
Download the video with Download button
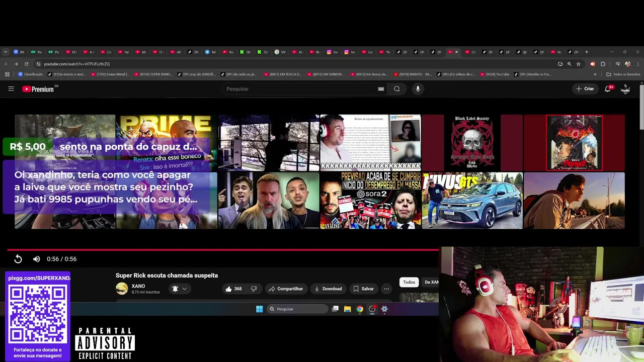(x=328, y=289)
